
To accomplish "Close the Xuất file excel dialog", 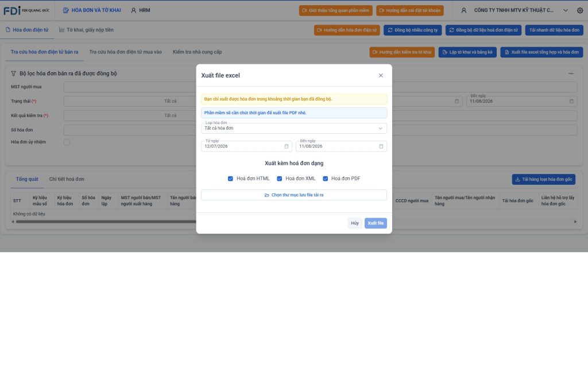I will (381, 75).
